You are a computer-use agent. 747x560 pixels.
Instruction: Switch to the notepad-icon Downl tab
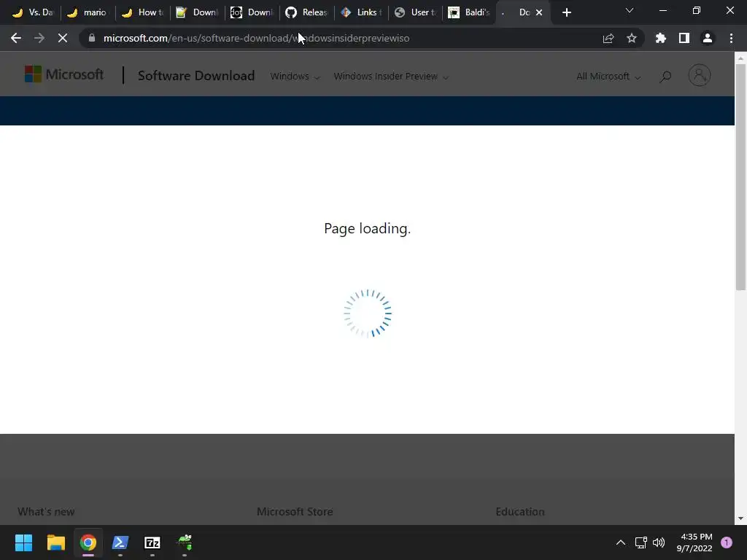197,12
